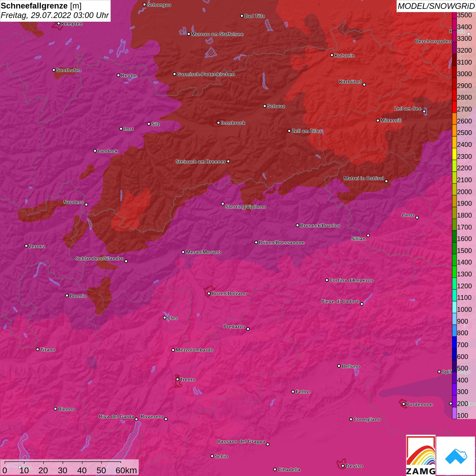Image resolution: width=476 pixels, height=476 pixels.
Task: Click the 'Rovereto' map label
Action: pos(152,417)
